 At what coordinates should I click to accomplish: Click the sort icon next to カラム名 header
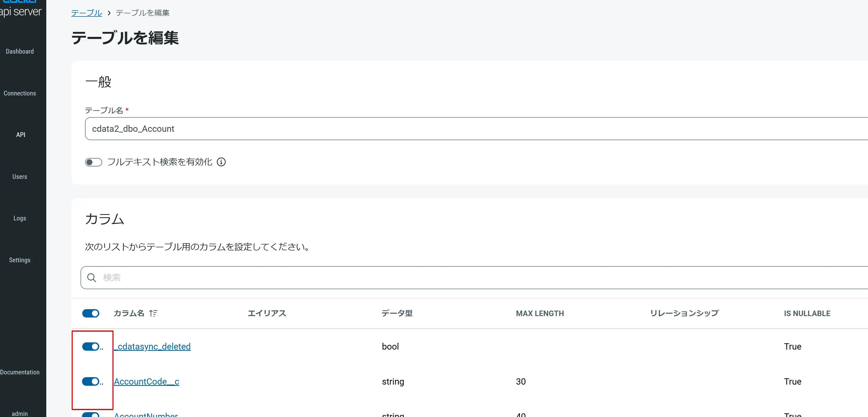point(153,313)
